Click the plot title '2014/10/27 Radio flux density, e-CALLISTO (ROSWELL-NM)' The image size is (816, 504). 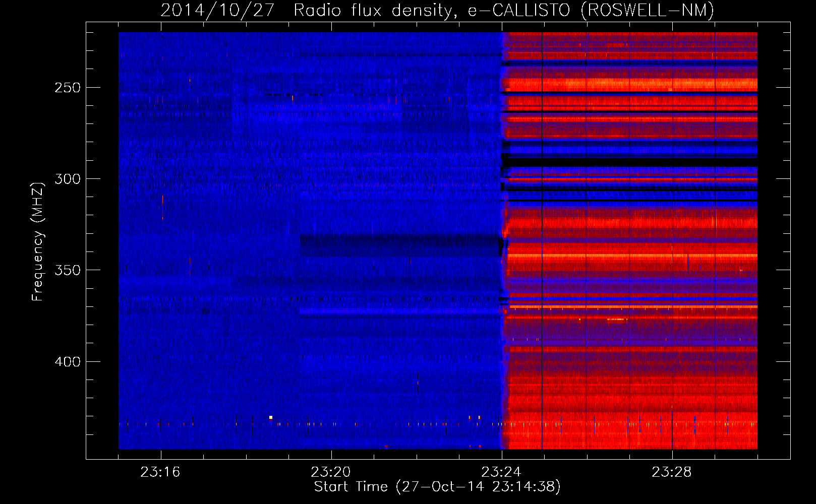click(x=437, y=10)
